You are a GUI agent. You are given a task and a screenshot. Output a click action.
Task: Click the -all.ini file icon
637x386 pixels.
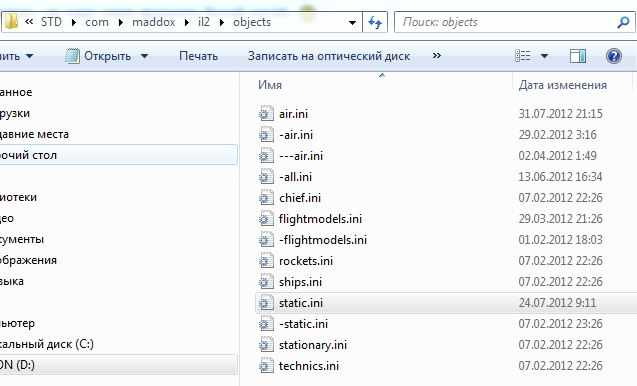(266, 177)
